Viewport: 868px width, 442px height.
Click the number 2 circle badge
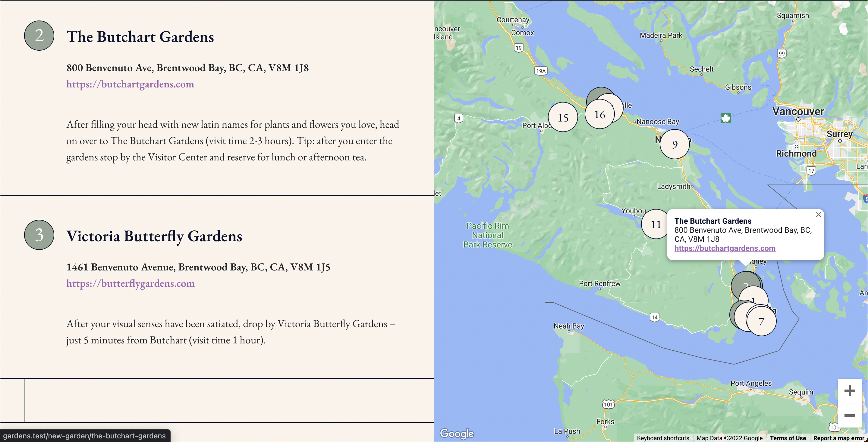39,36
